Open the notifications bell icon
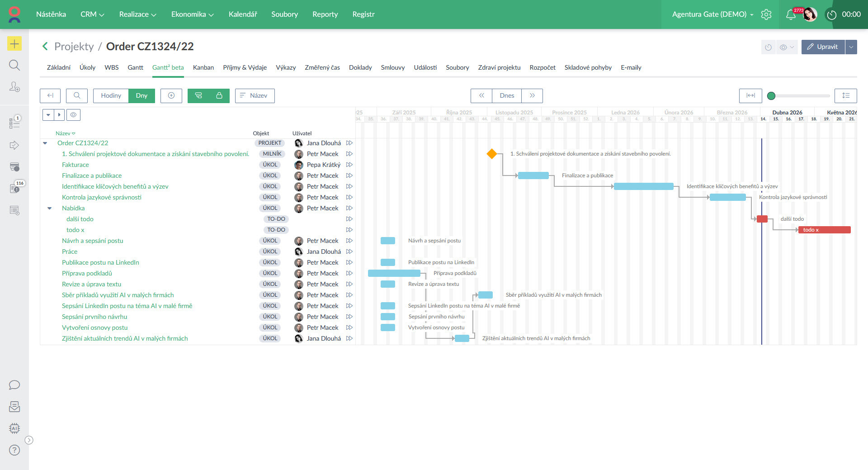868x470 pixels. click(790, 14)
